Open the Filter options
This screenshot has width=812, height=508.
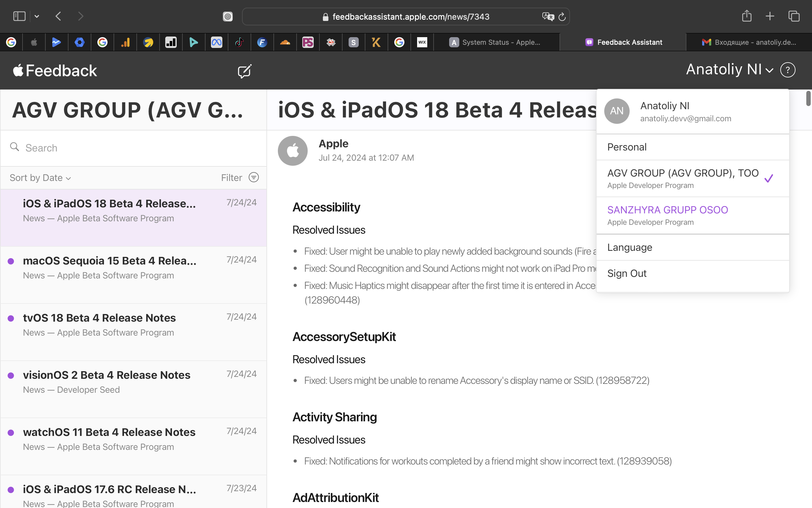239,177
